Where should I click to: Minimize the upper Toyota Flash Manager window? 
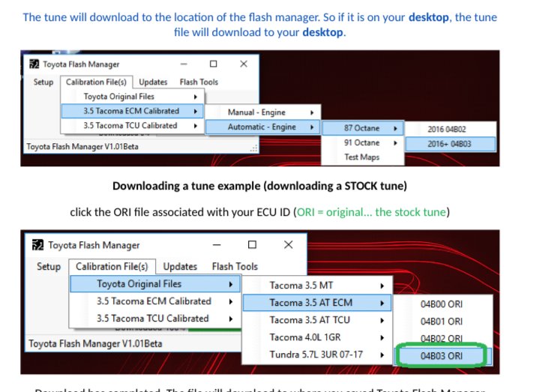[184, 64]
